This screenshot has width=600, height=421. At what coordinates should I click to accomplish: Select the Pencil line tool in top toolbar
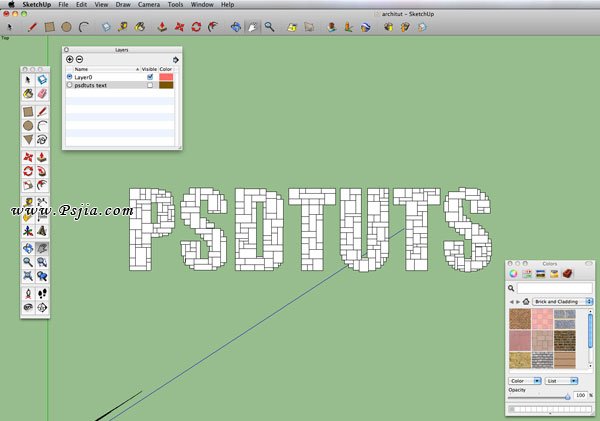32,27
